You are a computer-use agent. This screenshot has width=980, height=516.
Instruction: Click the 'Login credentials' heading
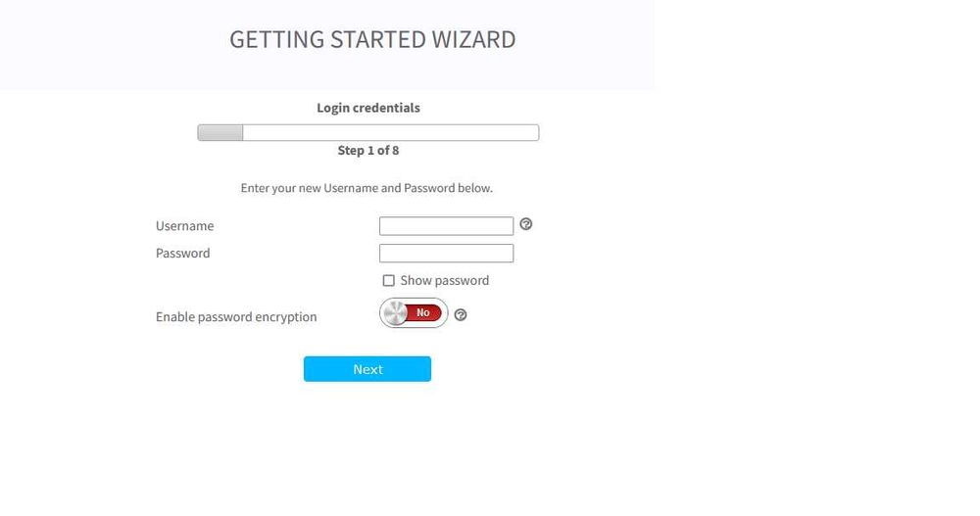click(368, 108)
